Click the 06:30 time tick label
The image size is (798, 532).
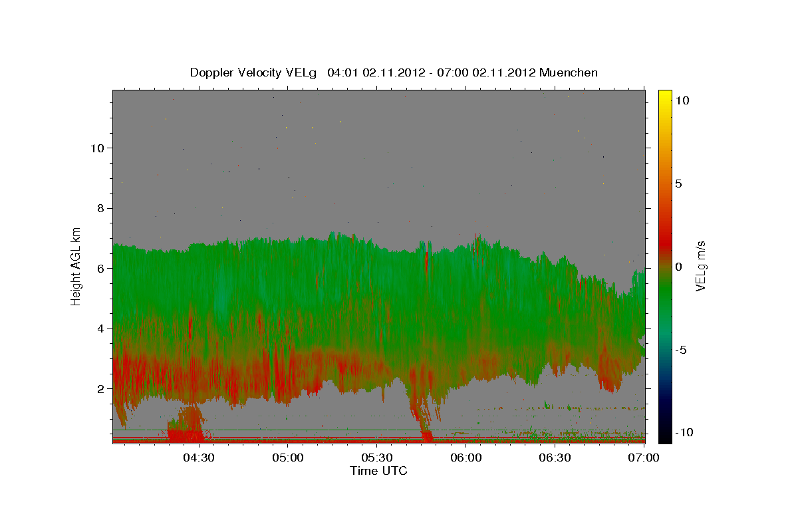pyautogui.click(x=555, y=458)
